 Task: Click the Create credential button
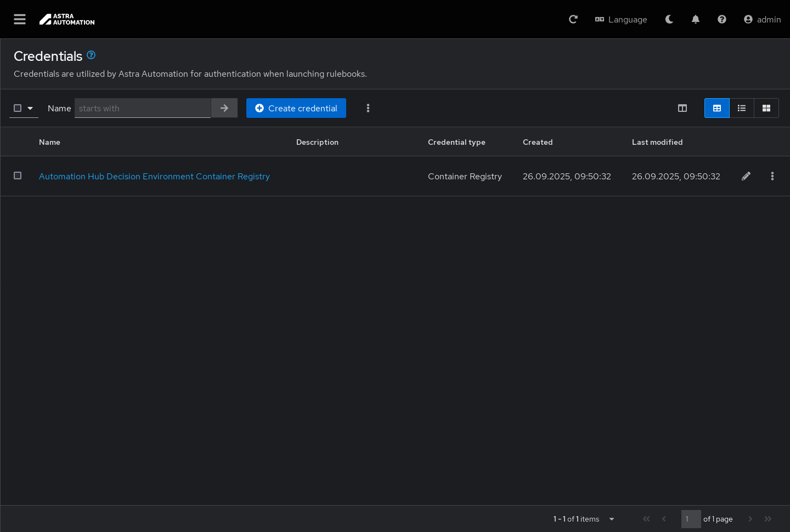(296, 108)
